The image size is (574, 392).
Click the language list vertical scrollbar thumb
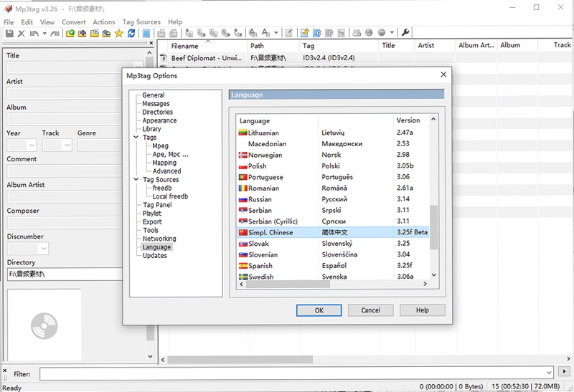tap(434, 227)
